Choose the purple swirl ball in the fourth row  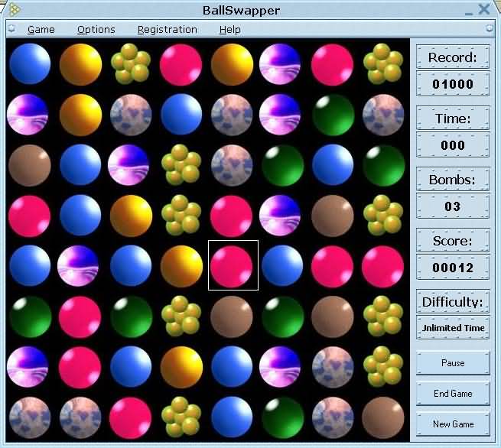coord(280,216)
